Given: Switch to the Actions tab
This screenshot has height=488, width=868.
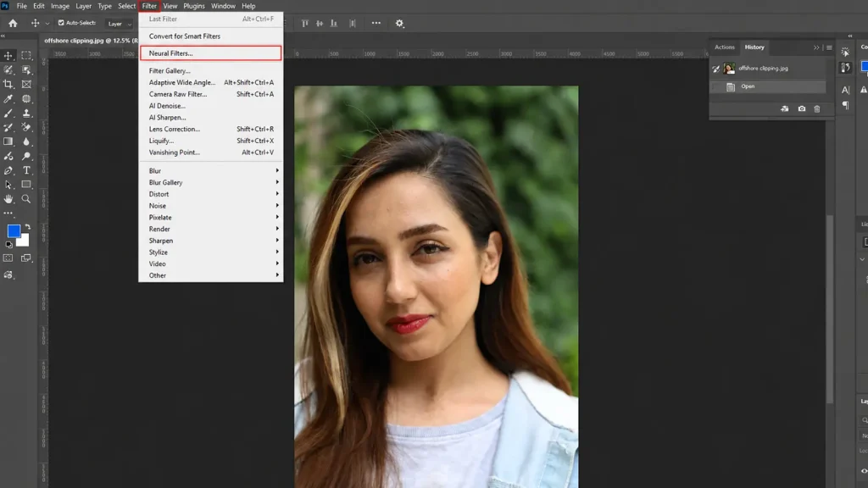Looking at the screenshot, I should coord(724,47).
